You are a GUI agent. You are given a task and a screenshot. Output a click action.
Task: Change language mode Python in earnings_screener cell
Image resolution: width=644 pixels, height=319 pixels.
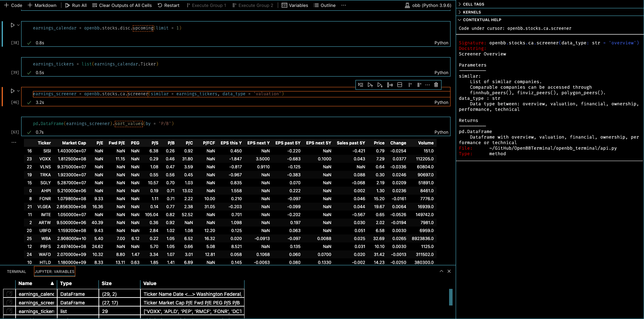[441, 103]
